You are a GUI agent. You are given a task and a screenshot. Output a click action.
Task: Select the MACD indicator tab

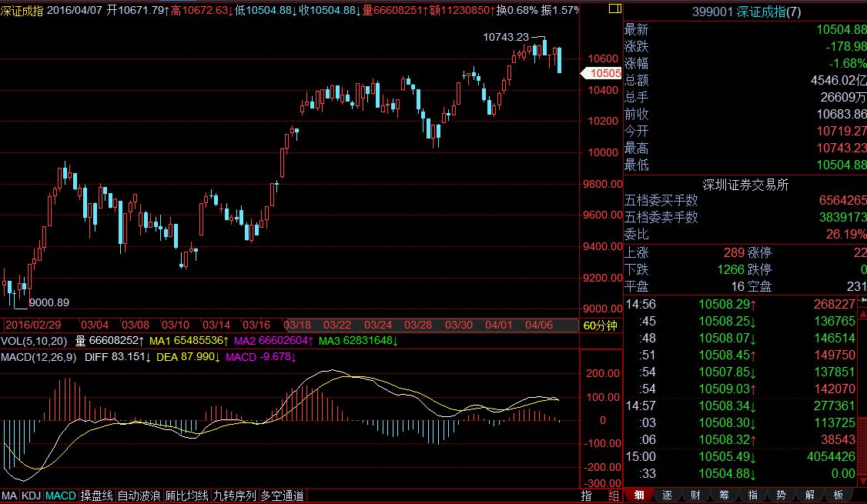pos(61,496)
